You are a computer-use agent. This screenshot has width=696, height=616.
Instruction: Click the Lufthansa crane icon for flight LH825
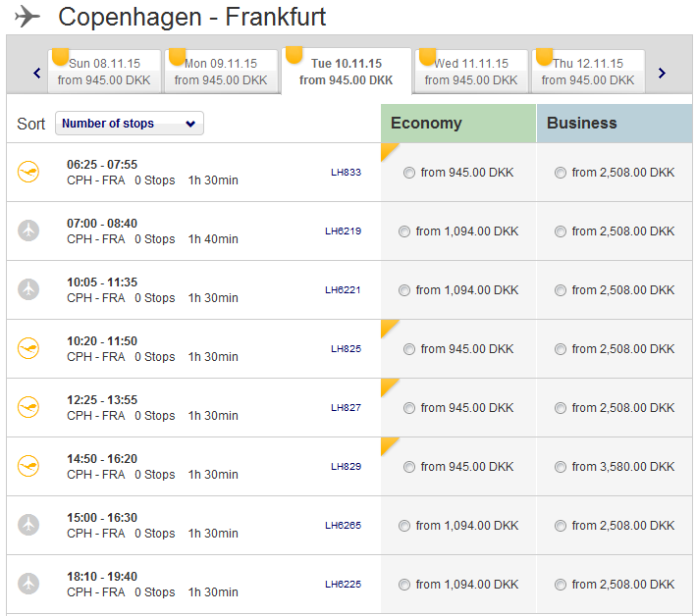[28, 349]
